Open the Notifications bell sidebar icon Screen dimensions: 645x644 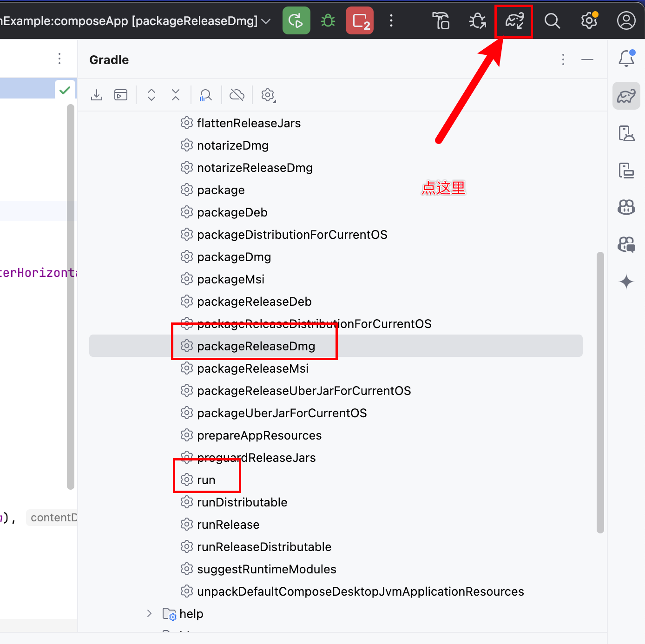coord(626,59)
